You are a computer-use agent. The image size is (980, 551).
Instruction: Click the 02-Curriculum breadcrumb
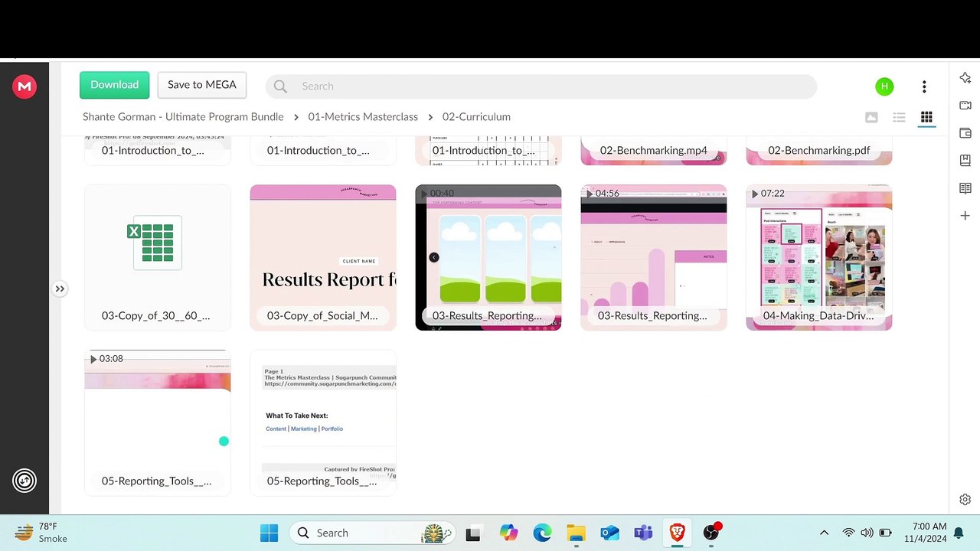(x=476, y=117)
